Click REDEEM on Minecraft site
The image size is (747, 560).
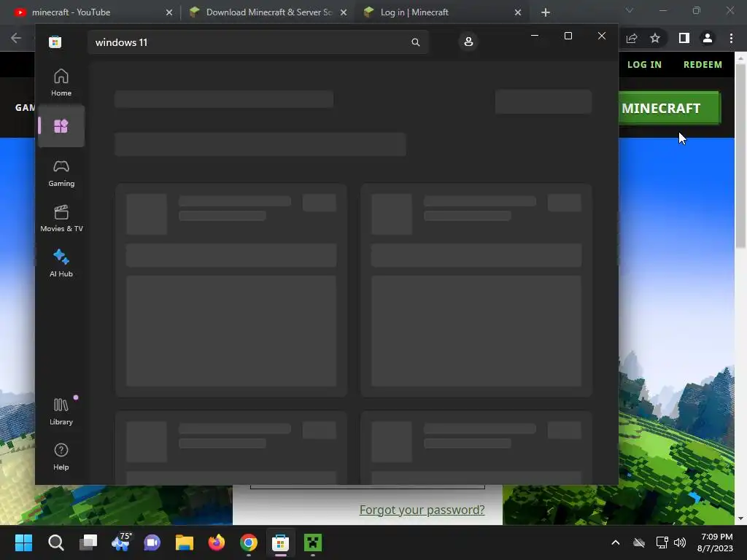[x=703, y=64]
